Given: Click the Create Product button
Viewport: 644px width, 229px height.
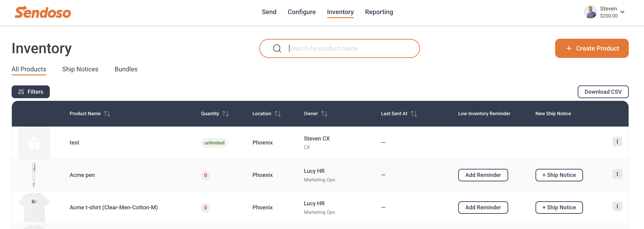Looking at the screenshot, I should coord(592,48).
